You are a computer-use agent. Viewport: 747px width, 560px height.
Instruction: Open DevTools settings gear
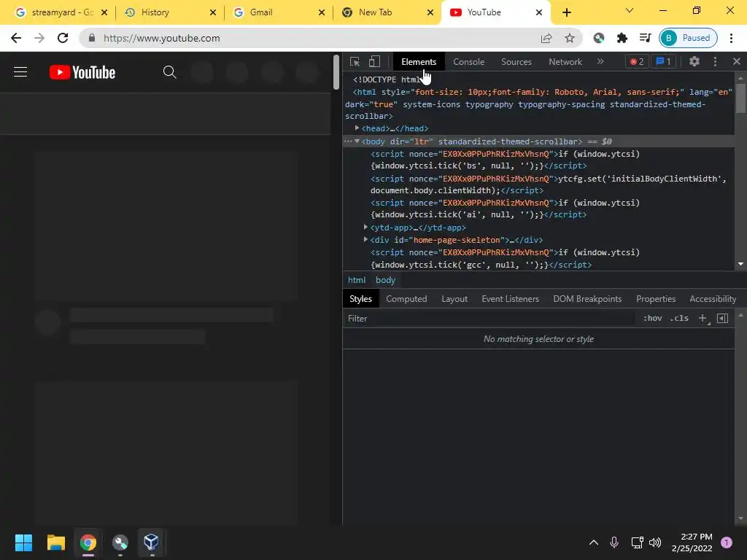pyautogui.click(x=694, y=61)
